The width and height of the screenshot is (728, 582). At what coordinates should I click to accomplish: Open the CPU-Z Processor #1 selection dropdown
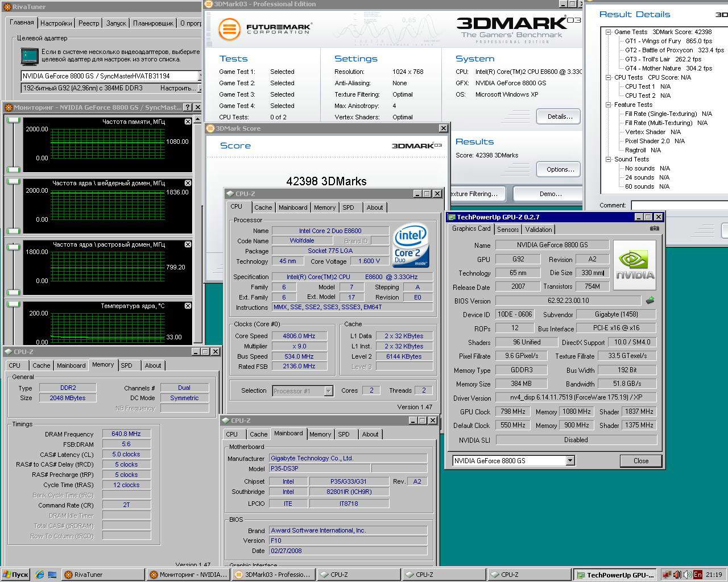(328, 390)
